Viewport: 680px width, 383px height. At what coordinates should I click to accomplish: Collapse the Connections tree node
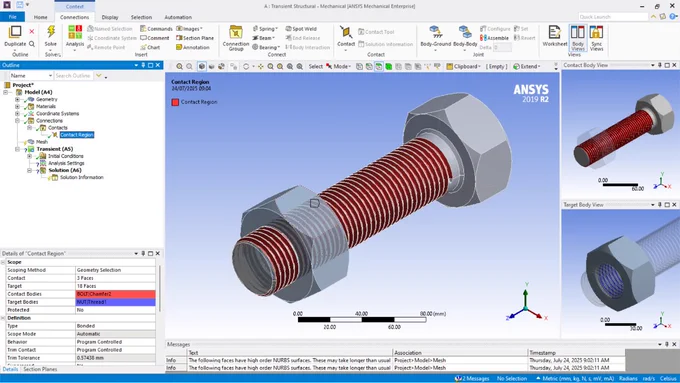(x=17, y=121)
